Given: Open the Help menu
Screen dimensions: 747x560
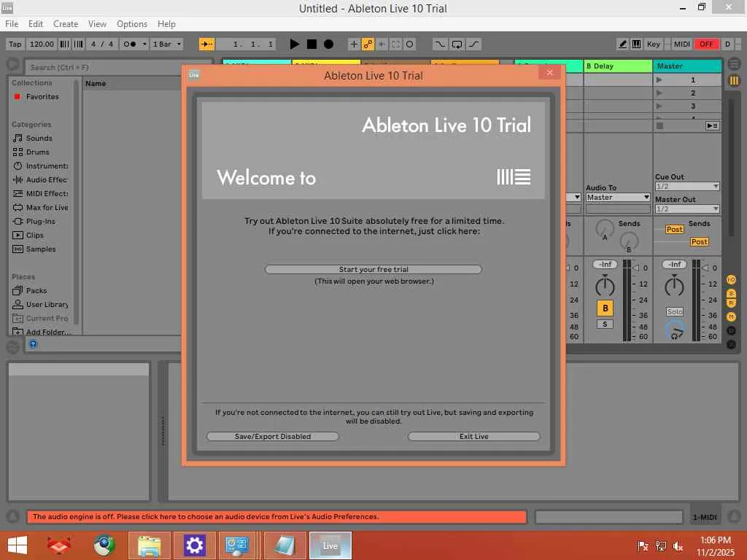Looking at the screenshot, I should point(166,24).
